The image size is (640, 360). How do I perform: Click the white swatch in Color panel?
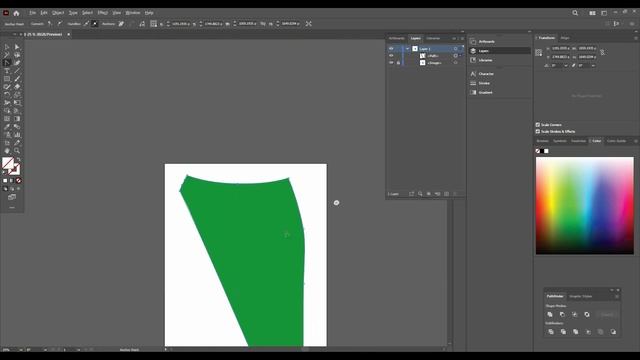[547, 151]
